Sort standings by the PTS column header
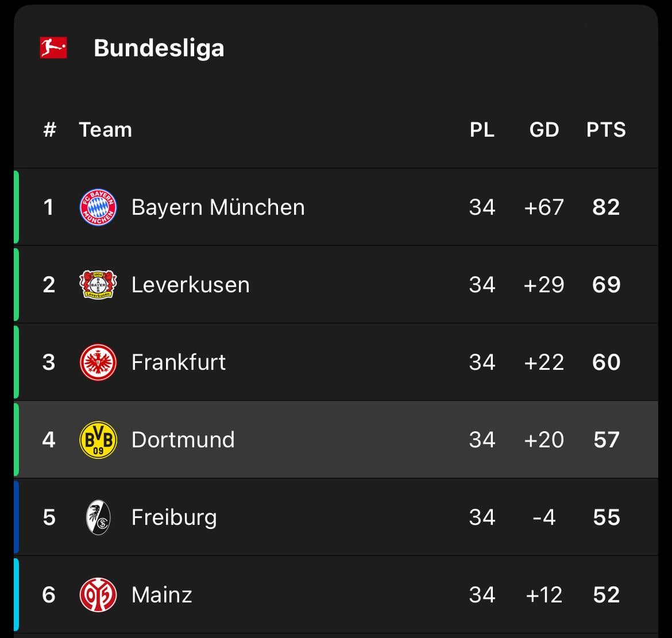 606,130
